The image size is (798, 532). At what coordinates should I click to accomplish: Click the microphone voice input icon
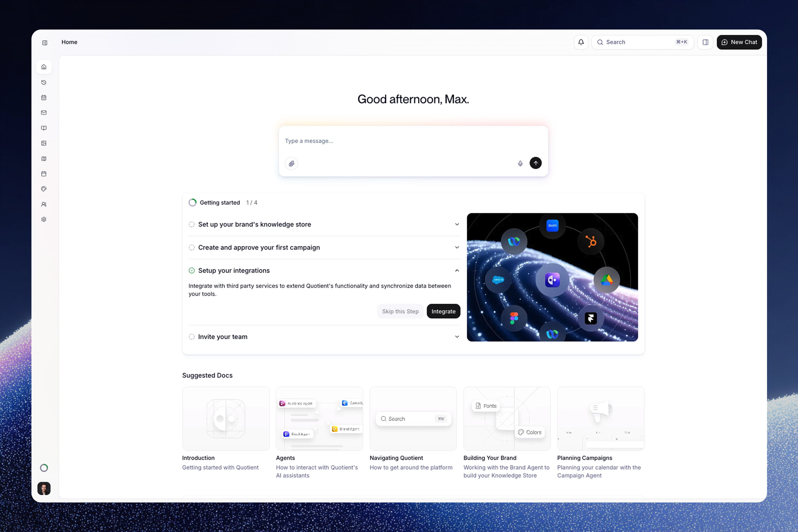[520, 164]
